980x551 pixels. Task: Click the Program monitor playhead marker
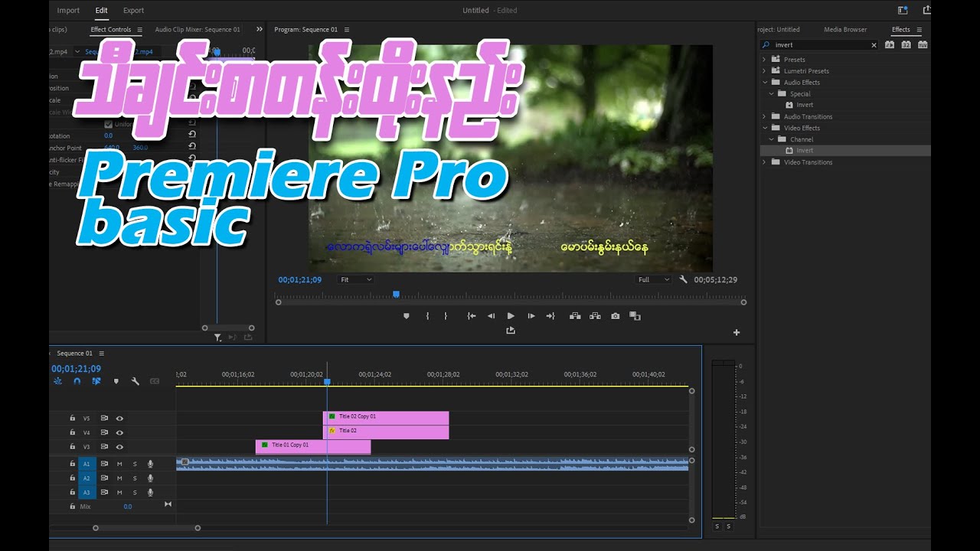pos(396,294)
